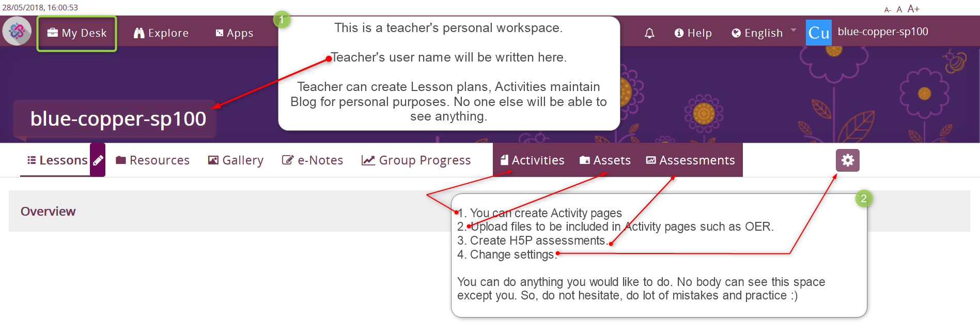The height and width of the screenshot is (331, 980).
Task: Reset font size with middle A
Action: [x=899, y=9]
